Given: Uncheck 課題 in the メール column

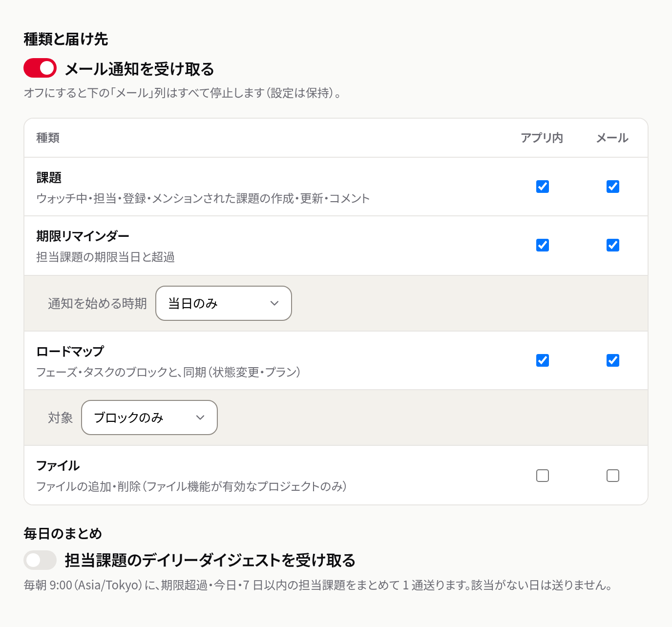Looking at the screenshot, I should (613, 187).
